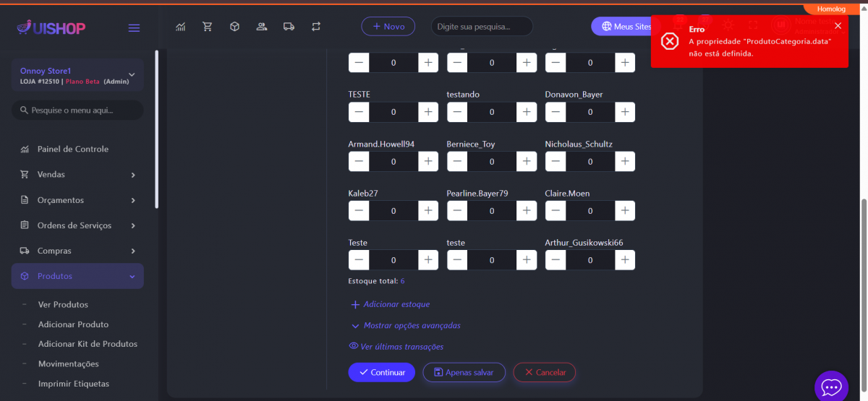Image resolution: width=868 pixels, height=401 pixels.
Task: Click the transfer arrows toolbar icon
Action: point(315,27)
